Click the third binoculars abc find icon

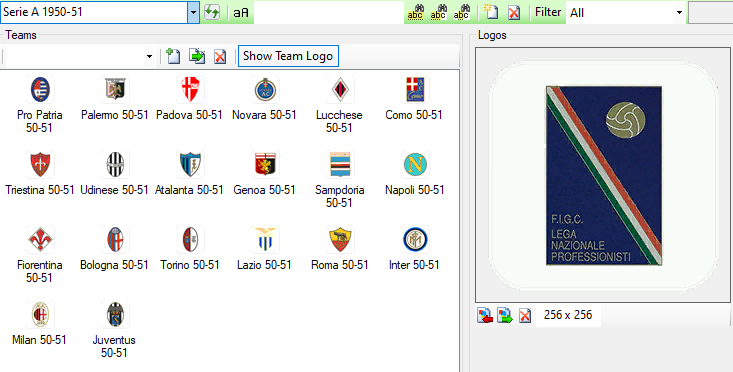[461, 12]
